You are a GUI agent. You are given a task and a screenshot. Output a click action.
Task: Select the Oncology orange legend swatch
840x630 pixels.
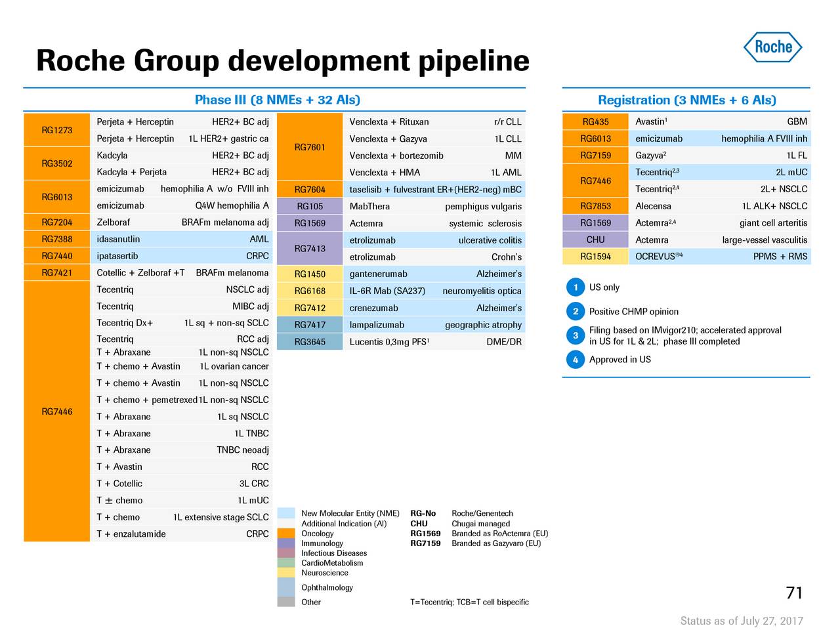[x=286, y=534]
